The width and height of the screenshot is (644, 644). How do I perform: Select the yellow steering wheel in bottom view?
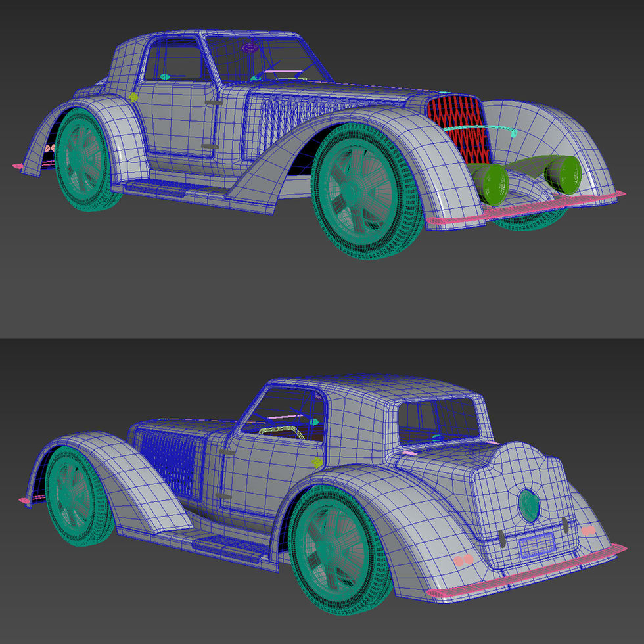(x=282, y=432)
